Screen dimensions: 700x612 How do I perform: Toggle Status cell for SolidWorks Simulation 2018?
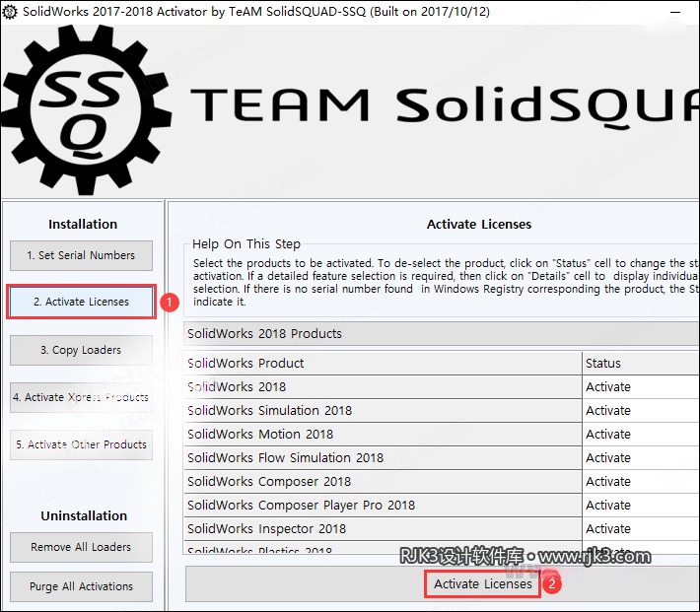pyautogui.click(x=641, y=410)
